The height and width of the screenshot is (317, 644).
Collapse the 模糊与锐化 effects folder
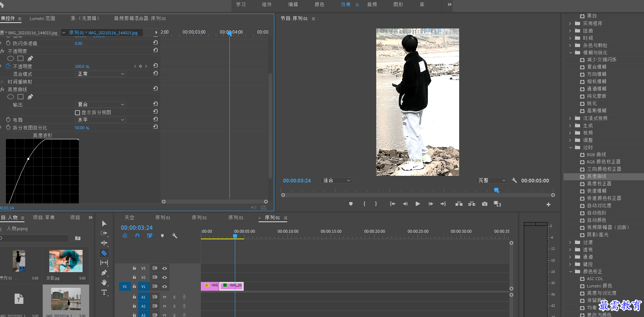click(571, 53)
